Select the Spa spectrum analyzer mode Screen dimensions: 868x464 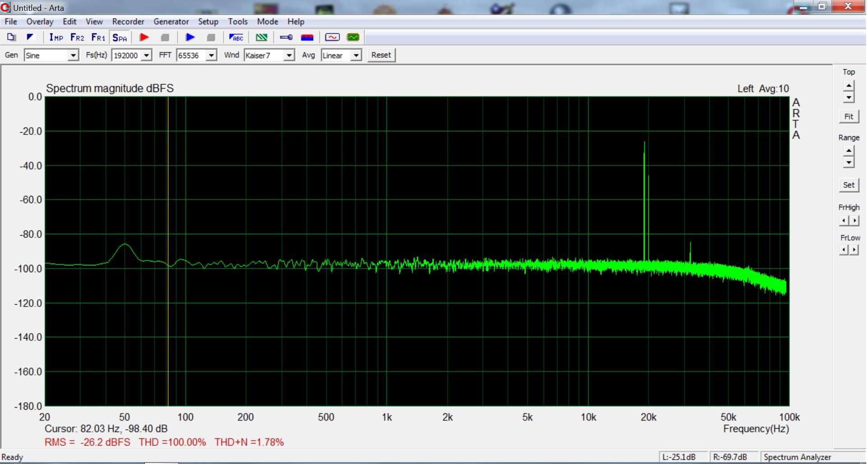(x=120, y=37)
